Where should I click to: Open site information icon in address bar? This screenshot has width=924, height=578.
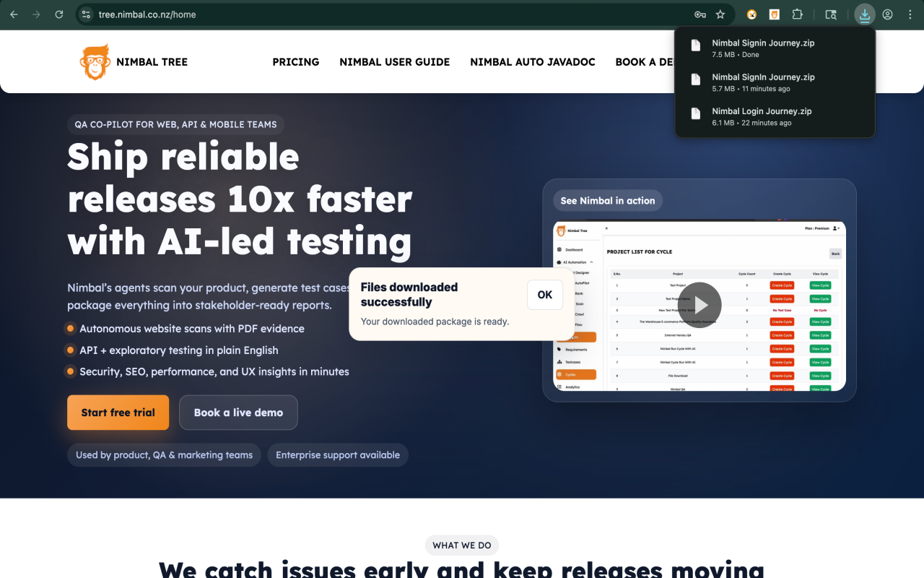click(x=86, y=14)
